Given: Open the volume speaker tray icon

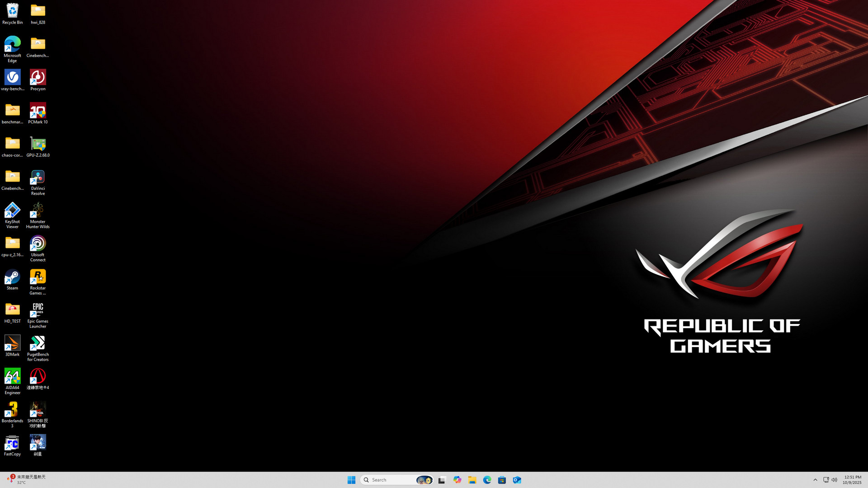Looking at the screenshot, I should pyautogui.click(x=835, y=480).
